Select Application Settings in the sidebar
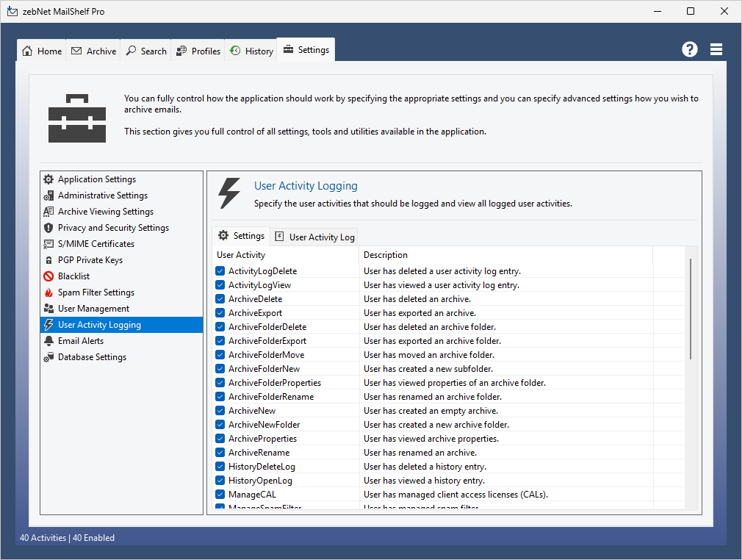The image size is (742, 560). [x=97, y=179]
